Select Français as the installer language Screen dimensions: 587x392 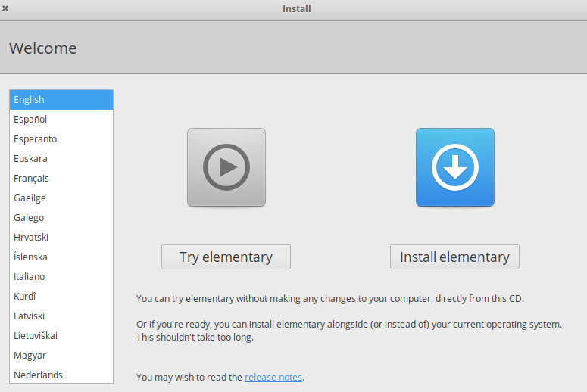pyautogui.click(x=61, y=179)
